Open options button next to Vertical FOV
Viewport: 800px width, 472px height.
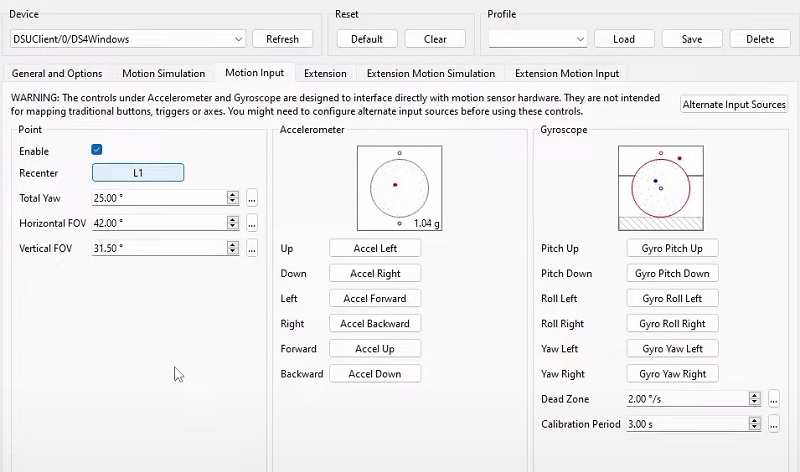[x=252, y=248]
